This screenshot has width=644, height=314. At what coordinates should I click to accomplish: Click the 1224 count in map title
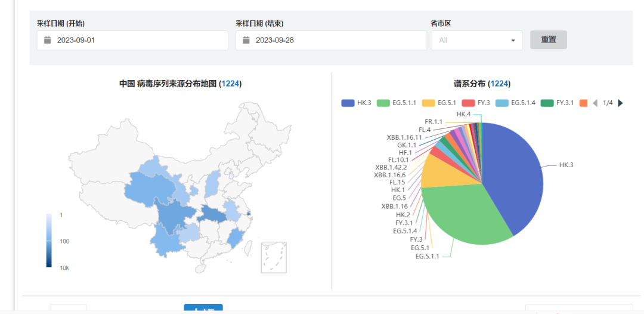pos(230,84)
